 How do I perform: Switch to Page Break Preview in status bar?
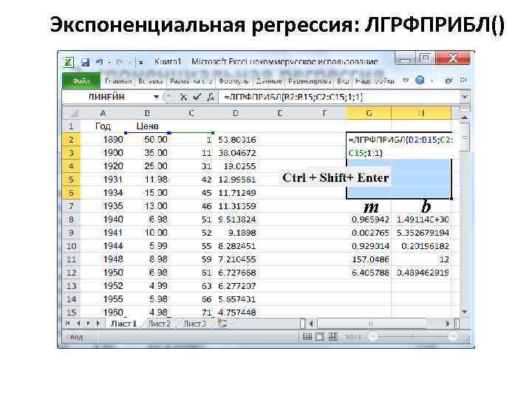coord(333,337)
